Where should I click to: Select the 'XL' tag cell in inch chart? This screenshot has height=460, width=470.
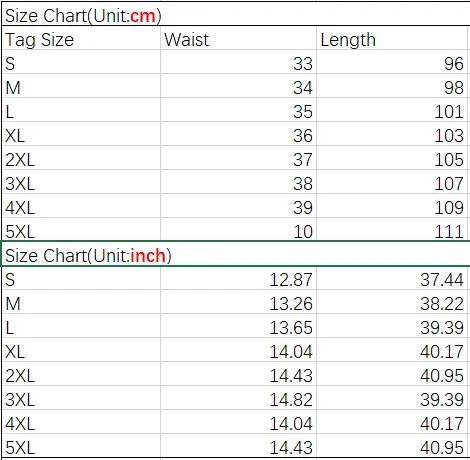(x=81, y=350)
